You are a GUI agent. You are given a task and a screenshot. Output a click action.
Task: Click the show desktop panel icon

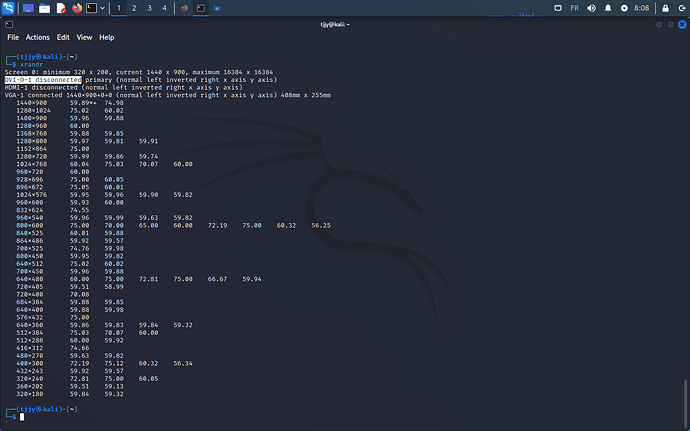coord(28,8)
